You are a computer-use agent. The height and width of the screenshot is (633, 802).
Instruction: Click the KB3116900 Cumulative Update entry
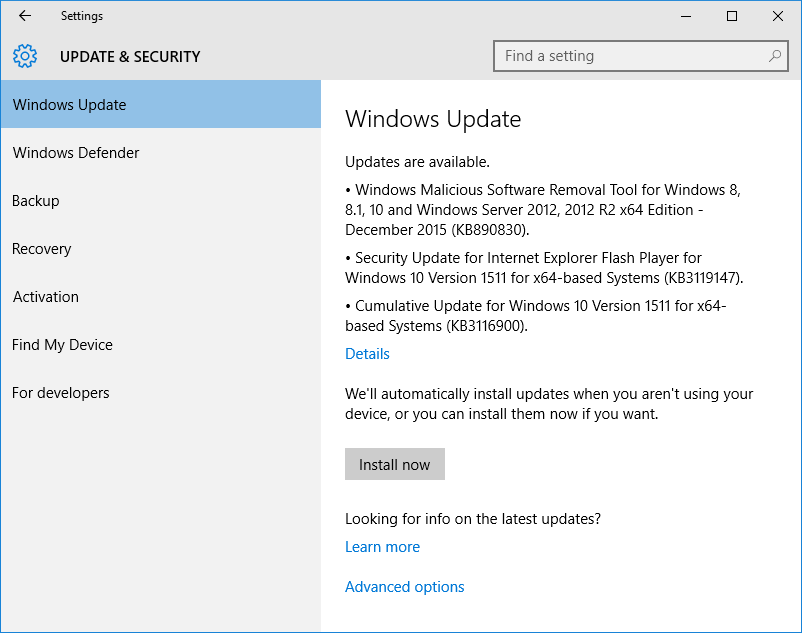[536, 316]
